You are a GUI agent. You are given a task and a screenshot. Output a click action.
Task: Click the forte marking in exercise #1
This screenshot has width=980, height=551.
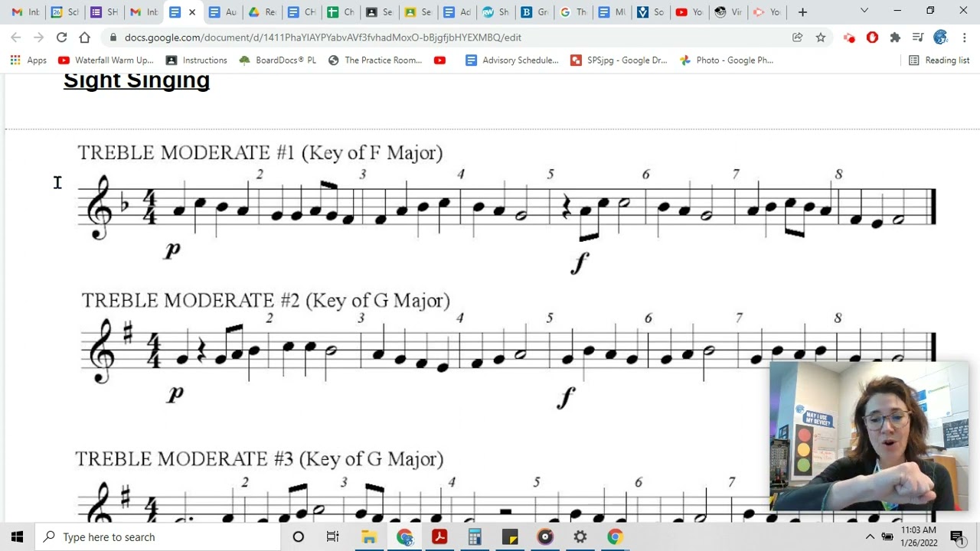click(580, 262)
